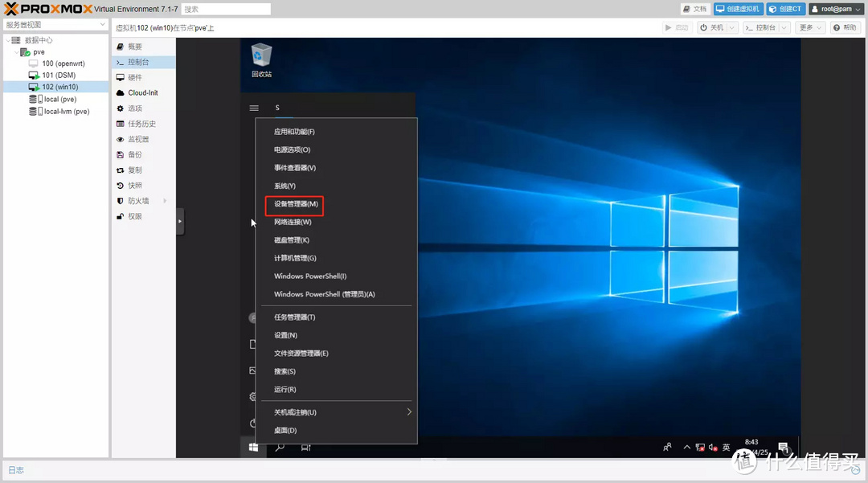Open root@pam user dropdown
This screenshot has height=483, width=868.
click(837, 9)
